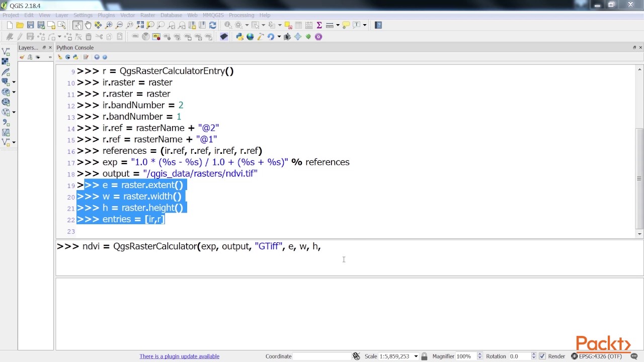The image size is (644, 362).
Task: Click the Zoom Out magnifier tool
Action: click(119, 25)
